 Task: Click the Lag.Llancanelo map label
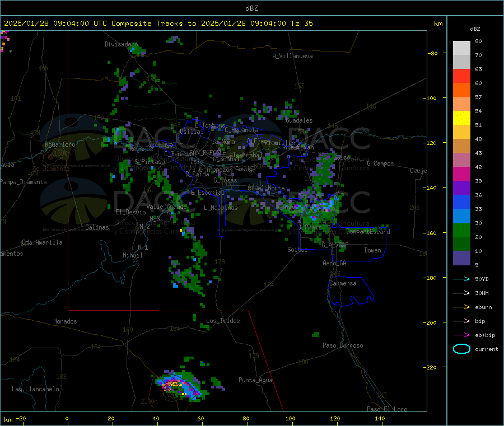[36, 390]
